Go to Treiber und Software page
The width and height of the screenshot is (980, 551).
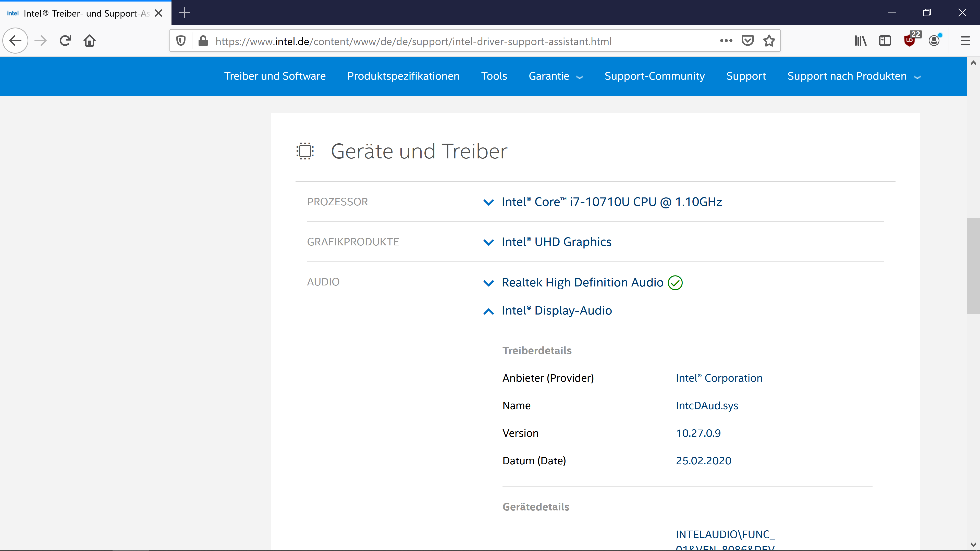click(275, 76)
